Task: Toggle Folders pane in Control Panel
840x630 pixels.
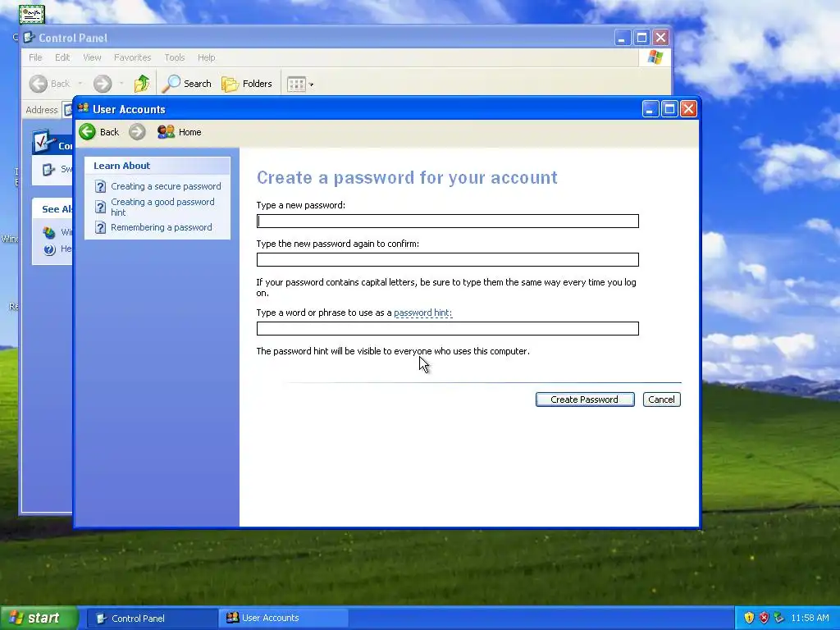Action: 247,84
